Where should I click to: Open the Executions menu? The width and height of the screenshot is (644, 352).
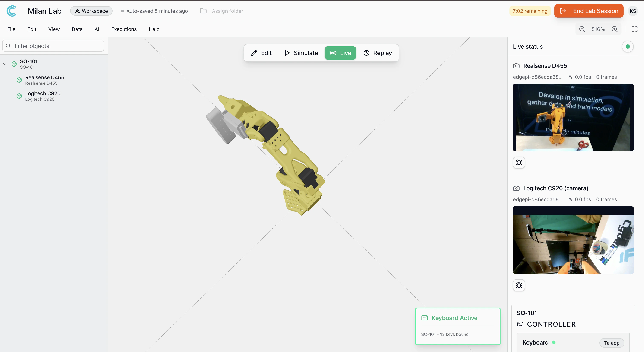click(x=124, y=29)
